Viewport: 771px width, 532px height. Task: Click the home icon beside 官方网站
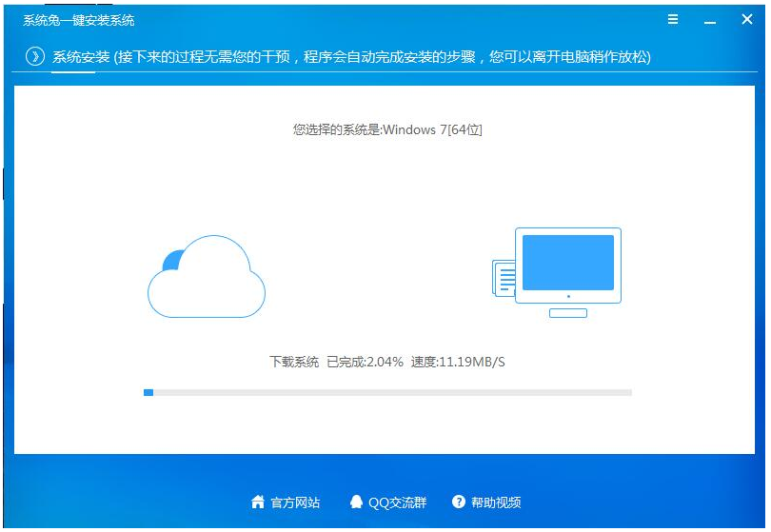[258, 502]
